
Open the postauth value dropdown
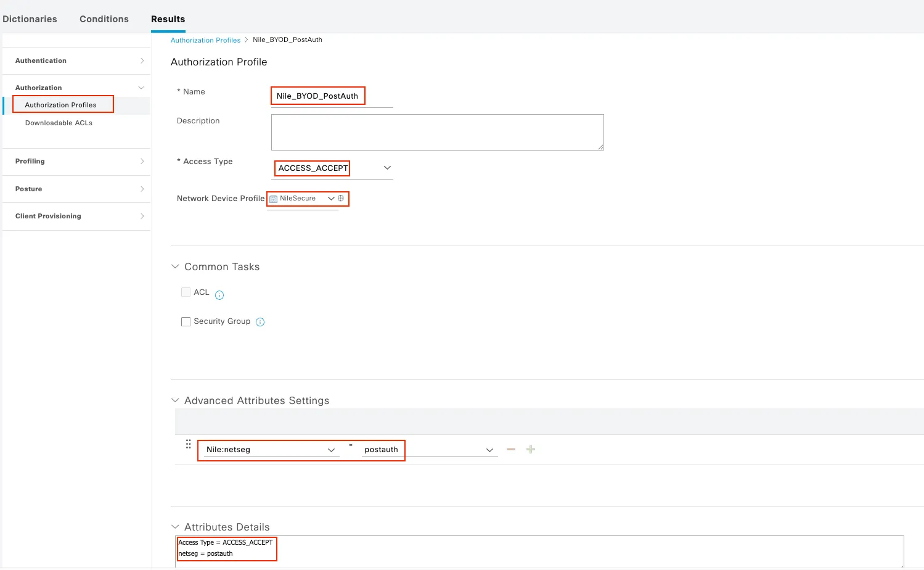pos(489,450)
